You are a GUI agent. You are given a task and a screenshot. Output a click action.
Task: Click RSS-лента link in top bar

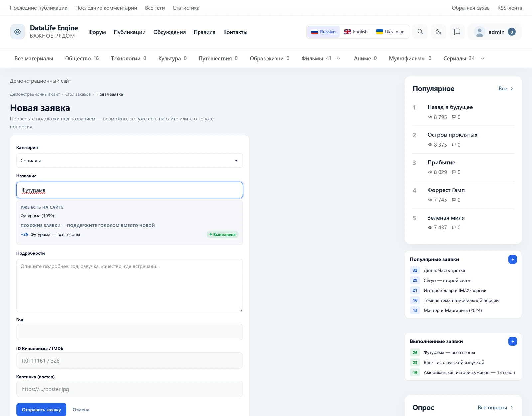coord(510,8)
